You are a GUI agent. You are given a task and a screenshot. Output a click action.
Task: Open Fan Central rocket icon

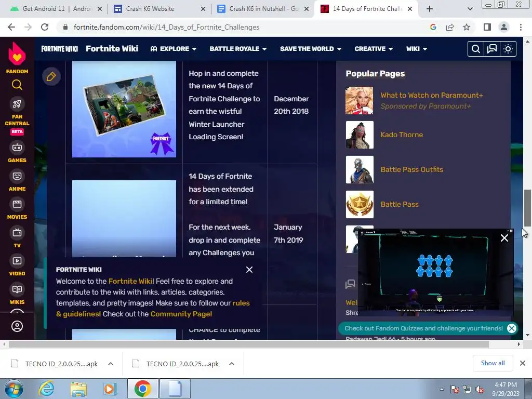(17, 104)
